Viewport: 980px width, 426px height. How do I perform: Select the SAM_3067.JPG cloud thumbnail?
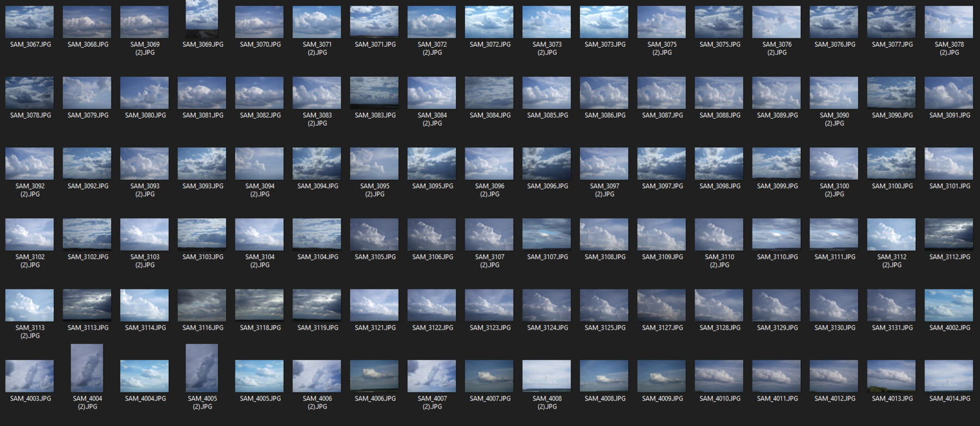pos(30,22)
